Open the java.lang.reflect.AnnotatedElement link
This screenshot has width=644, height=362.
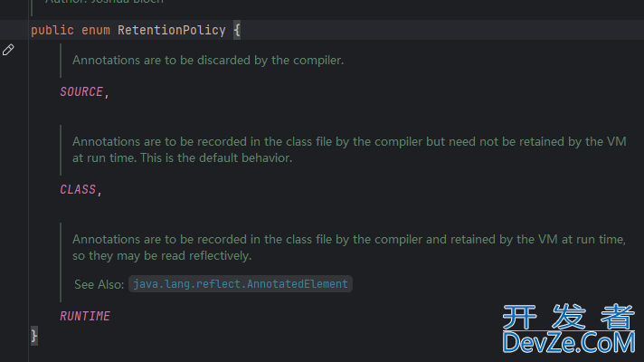pos(241,284)
